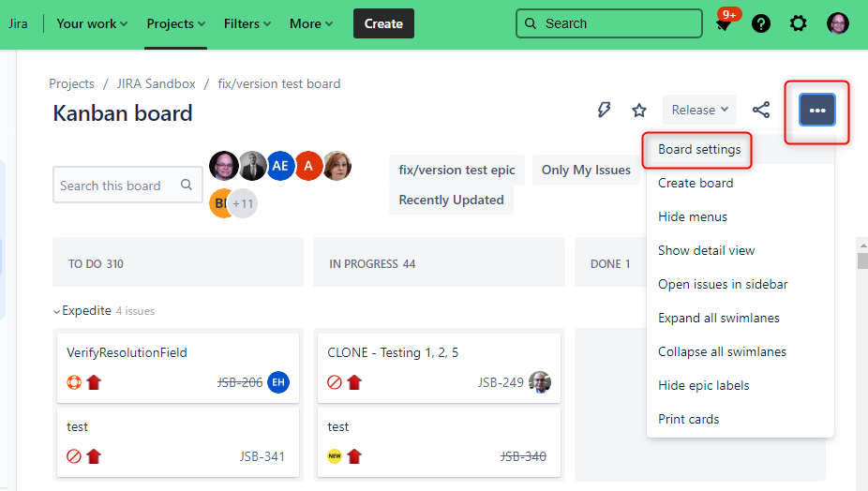This screenshot has height=491, width=868.
Task: Open issue key JSB-340
Action: coord(523,456)
